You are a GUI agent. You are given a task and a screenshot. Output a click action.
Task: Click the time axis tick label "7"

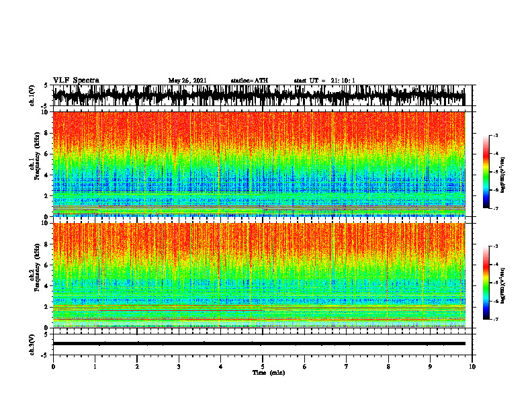(347, 367)
